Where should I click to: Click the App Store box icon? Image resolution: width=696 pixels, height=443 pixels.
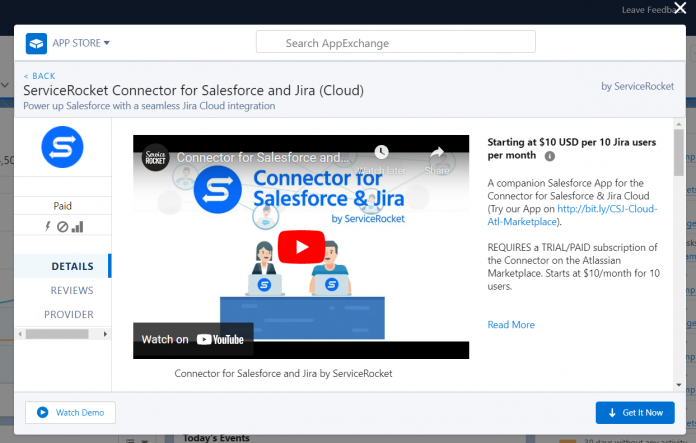click(x=37, y=43)
